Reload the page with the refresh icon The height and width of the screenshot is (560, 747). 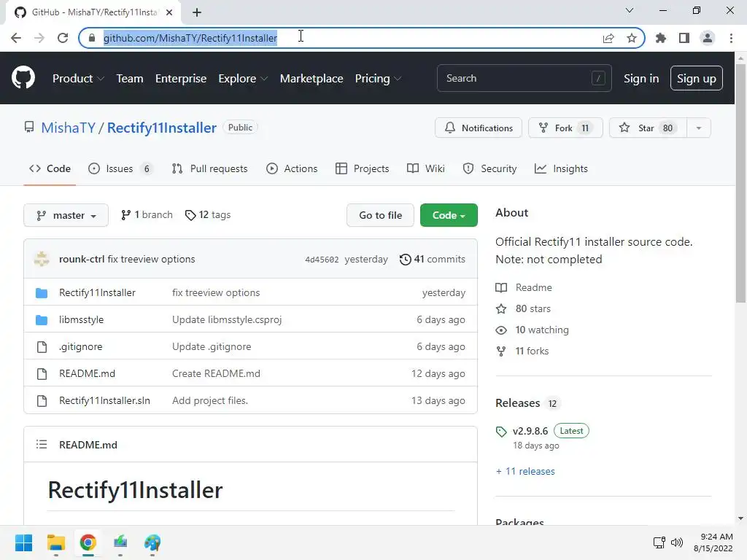point(63,38)
